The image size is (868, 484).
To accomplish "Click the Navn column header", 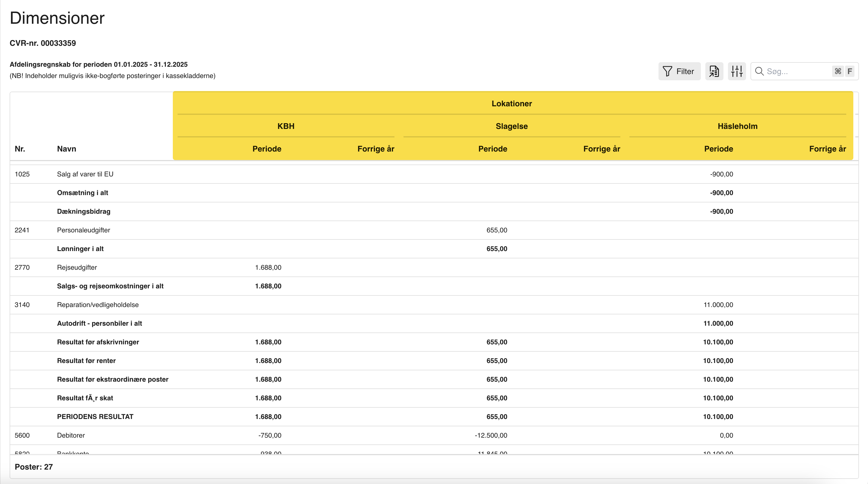I will pos(66,149).
